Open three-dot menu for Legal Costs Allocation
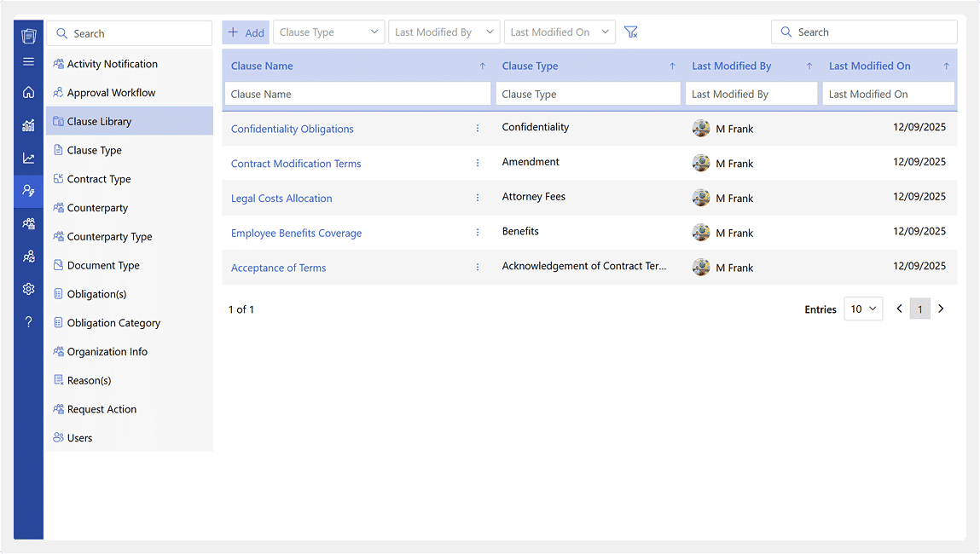The image size is (980, 554). tap(478, 198)
